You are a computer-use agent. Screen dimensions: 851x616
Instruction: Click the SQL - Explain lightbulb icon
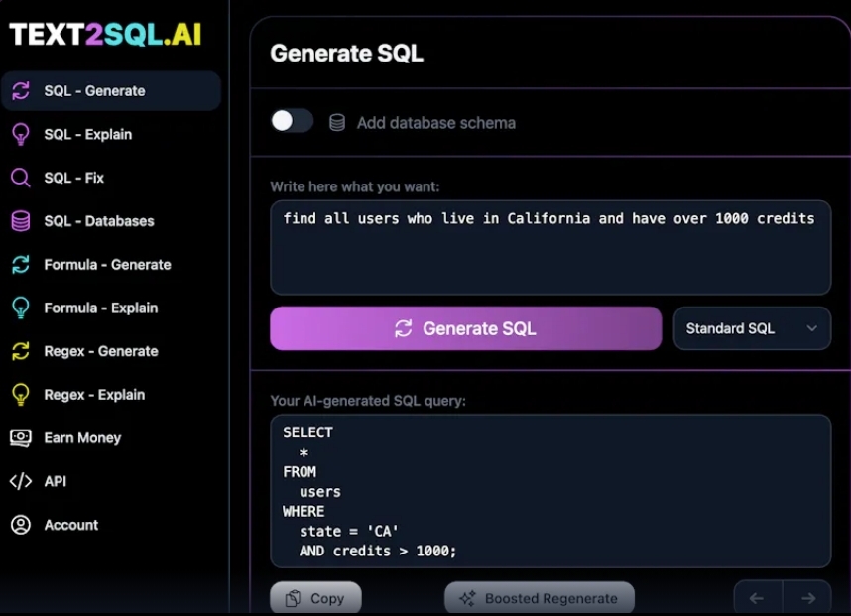20,134
